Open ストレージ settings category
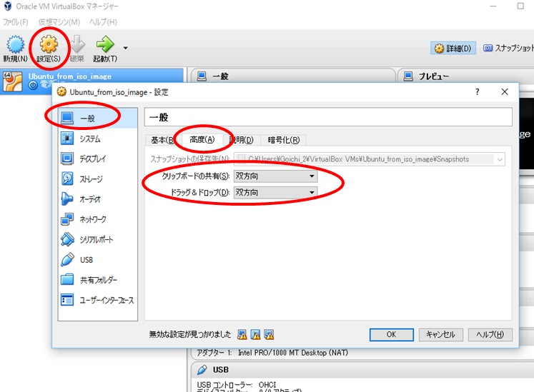 pos(98,179)
